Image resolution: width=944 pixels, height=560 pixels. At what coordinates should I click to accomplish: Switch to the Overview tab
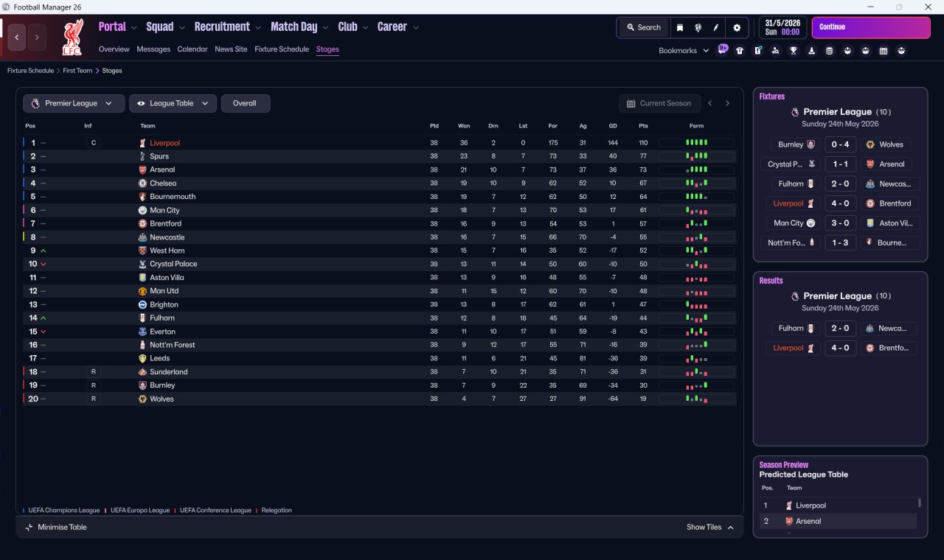click(x=114, y=49)
